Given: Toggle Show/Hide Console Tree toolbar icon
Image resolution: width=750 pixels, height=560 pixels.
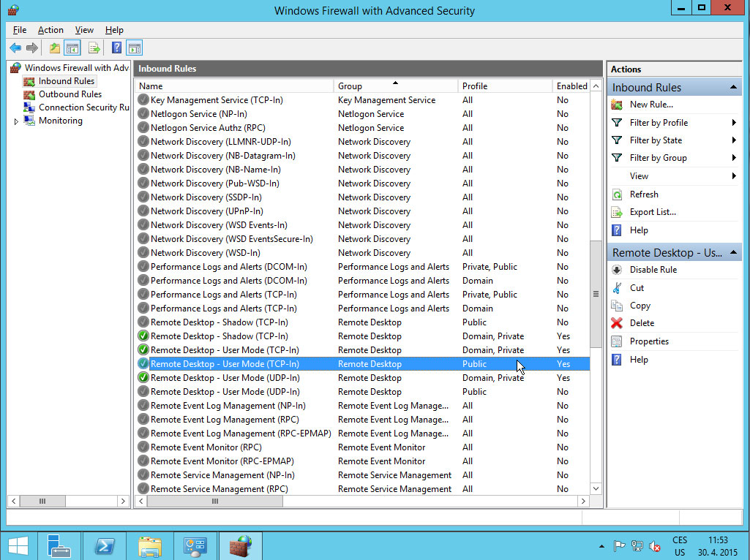Looking at the screenshot, I should (x=72, y=48).
